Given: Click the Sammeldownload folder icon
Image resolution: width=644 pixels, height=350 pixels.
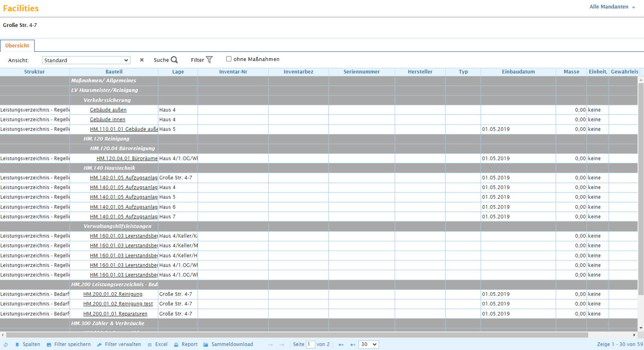Looking at the screenshot, I should (206, 345).
